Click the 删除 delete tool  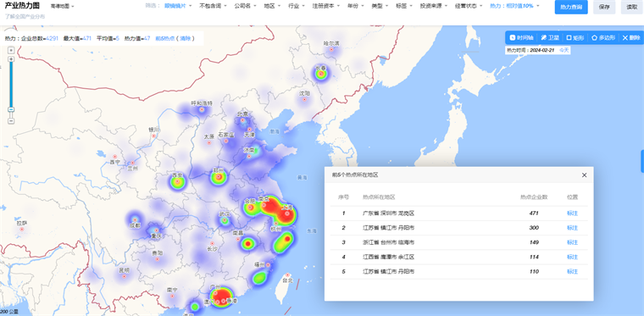click(x=631, y=38)
